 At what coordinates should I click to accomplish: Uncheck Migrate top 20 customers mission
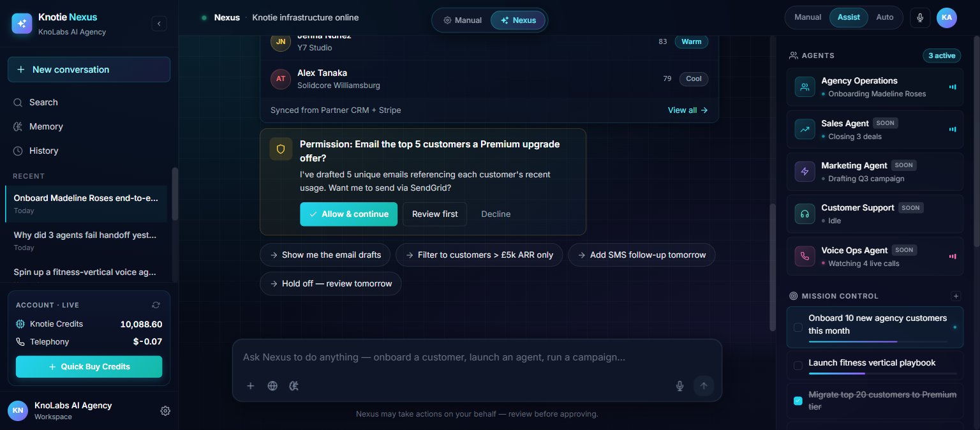[798, 401]
